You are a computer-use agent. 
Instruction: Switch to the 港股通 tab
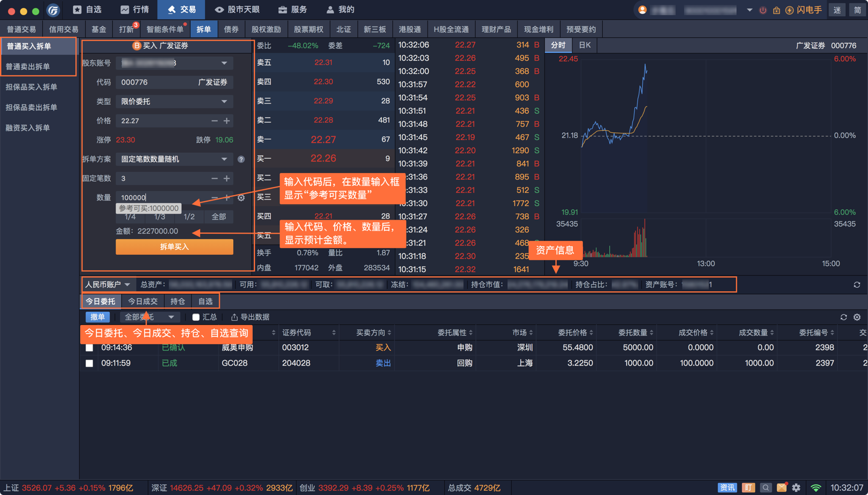click(x=410, y=29)
